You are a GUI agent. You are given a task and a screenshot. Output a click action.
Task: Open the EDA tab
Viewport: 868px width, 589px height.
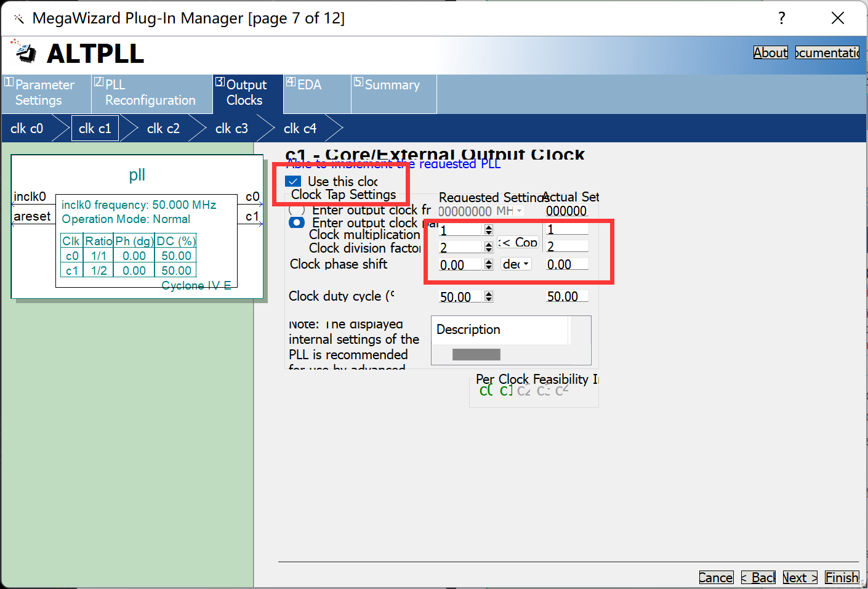coord(317,93)
